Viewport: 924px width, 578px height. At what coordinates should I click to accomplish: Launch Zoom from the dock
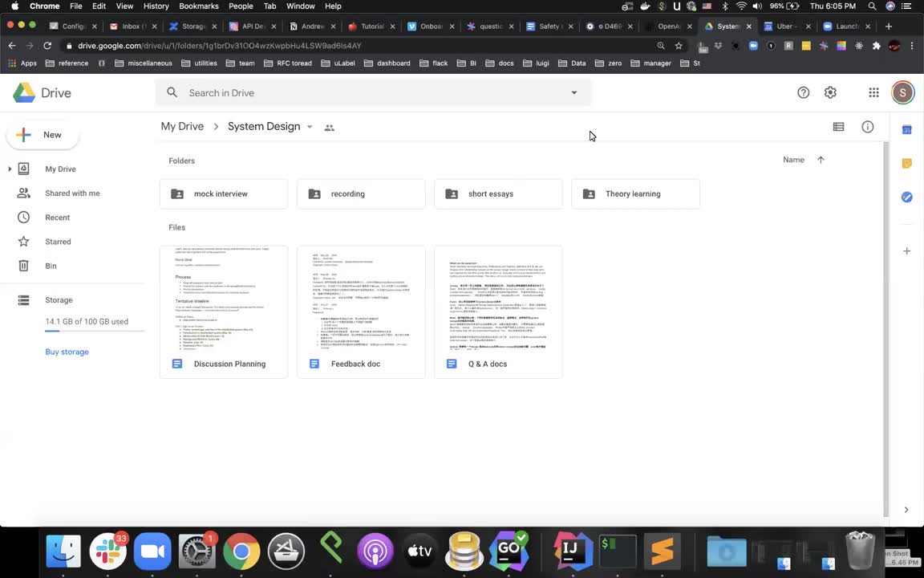point(152,551)
